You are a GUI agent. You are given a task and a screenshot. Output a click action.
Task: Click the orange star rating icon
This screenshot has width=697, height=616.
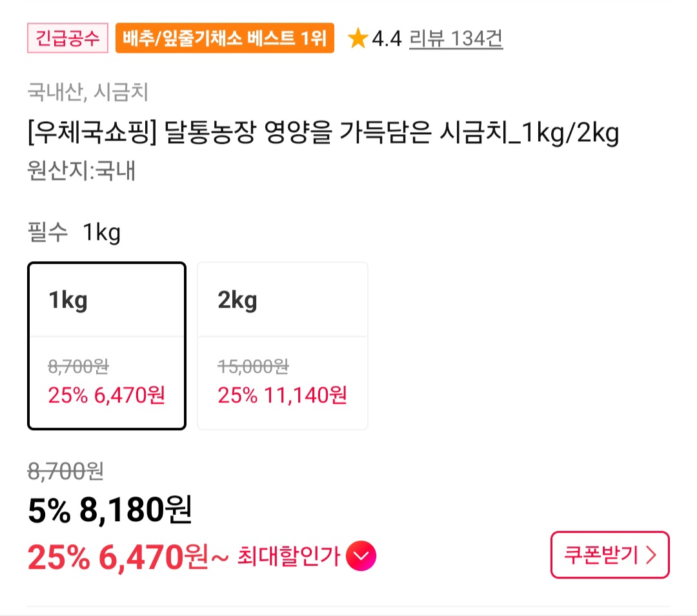[358, 39]
